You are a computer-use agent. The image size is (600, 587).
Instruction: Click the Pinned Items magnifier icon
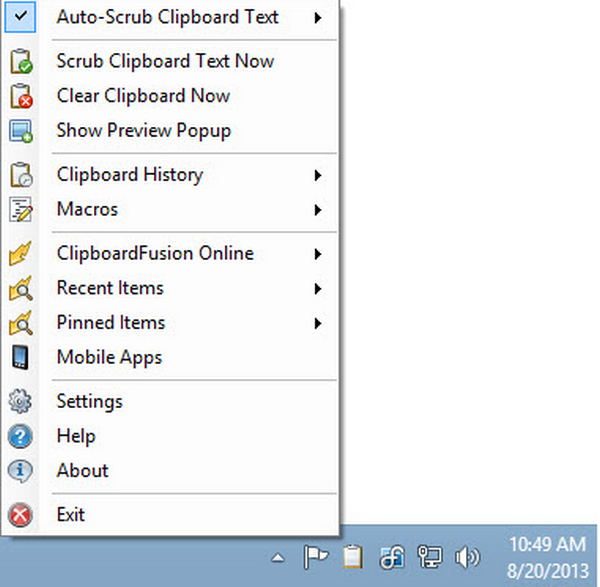[x=21, y=323]
